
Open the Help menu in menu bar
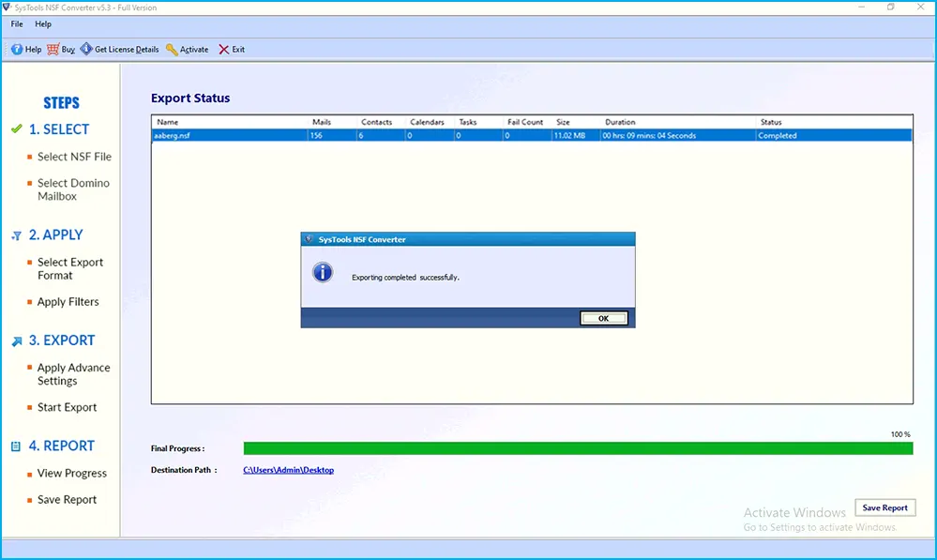click(43, 24)
